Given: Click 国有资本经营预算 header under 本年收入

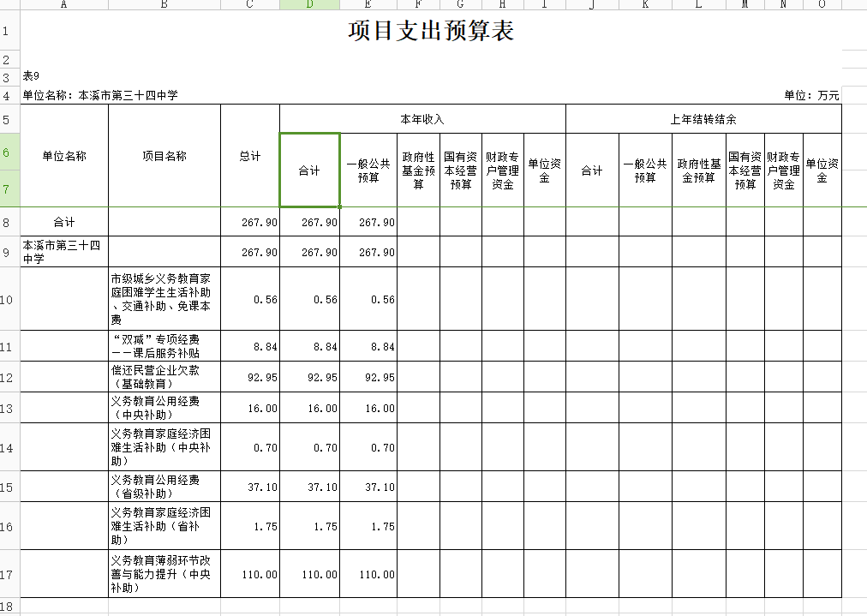Looking at the screenshot, I should (461, 170).
